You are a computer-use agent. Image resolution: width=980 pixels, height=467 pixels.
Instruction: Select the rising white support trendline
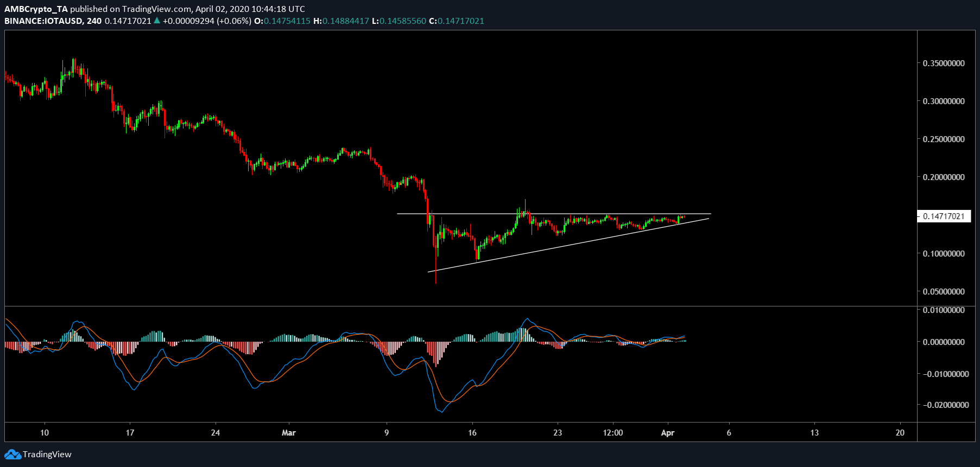point(568,245)
